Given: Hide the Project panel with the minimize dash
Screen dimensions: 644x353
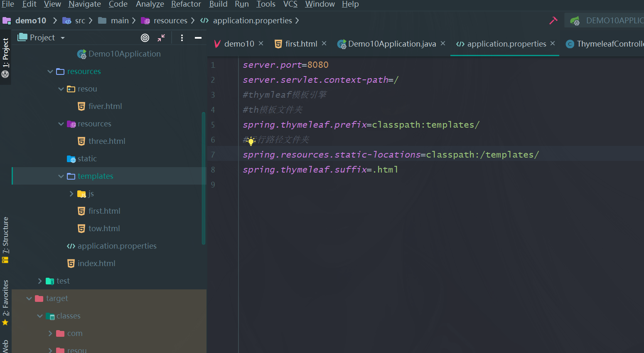Looking at the screenshot, I should pos(198,37).
